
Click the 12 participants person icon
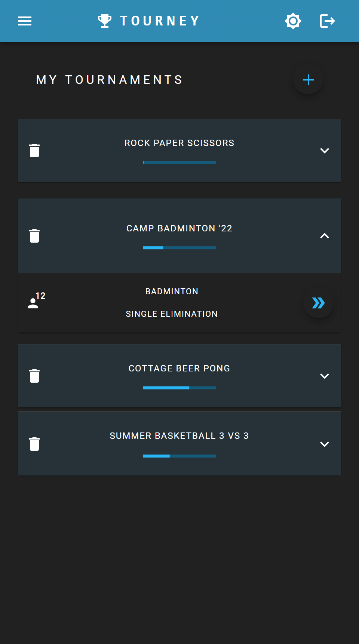click(33, 303)
